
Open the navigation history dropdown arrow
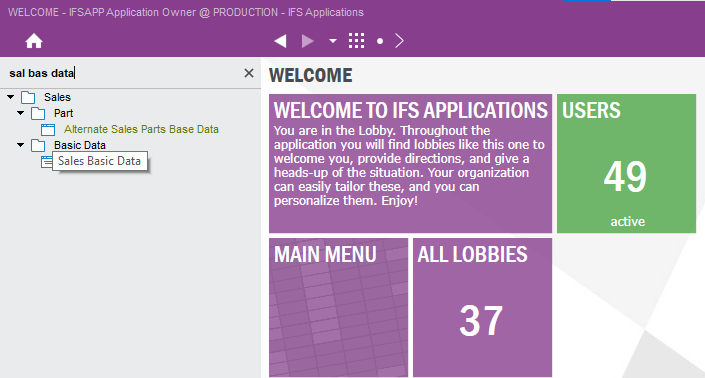tap(333, 41)
